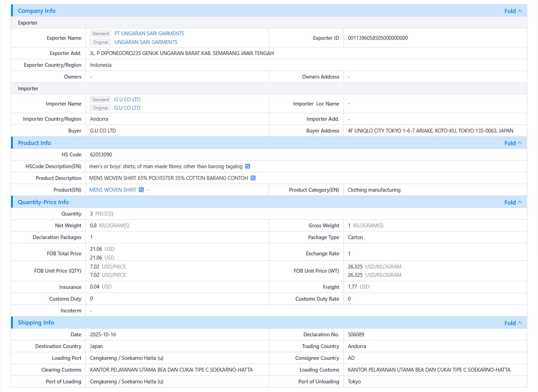
Task: Click the gross weight 1 KILOGRAM(S)
Action: click(366, 226)
